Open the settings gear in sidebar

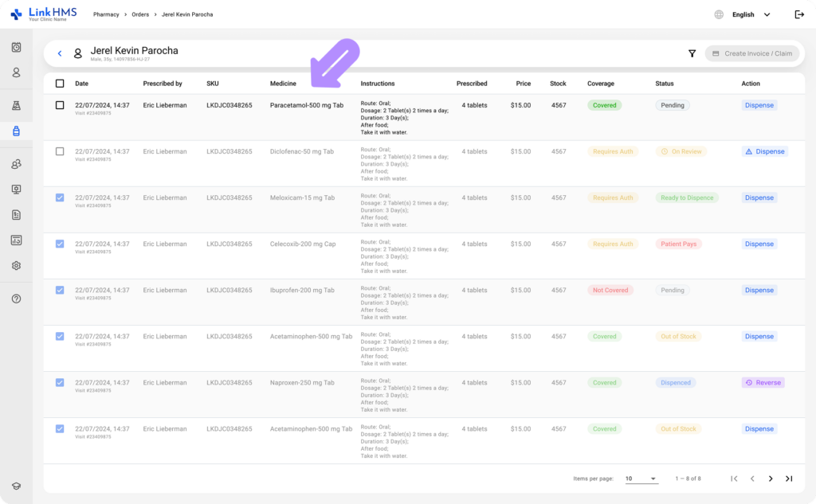coord(16,266)
